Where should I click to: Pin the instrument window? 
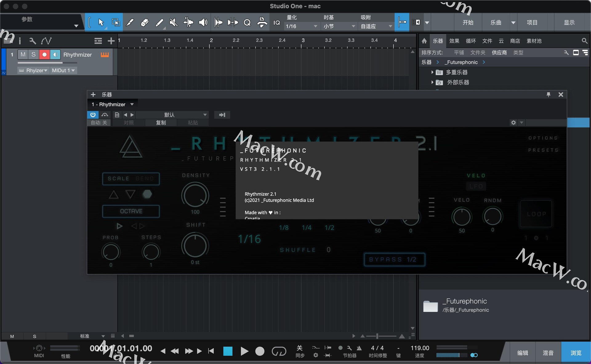[x=548, y=94]
